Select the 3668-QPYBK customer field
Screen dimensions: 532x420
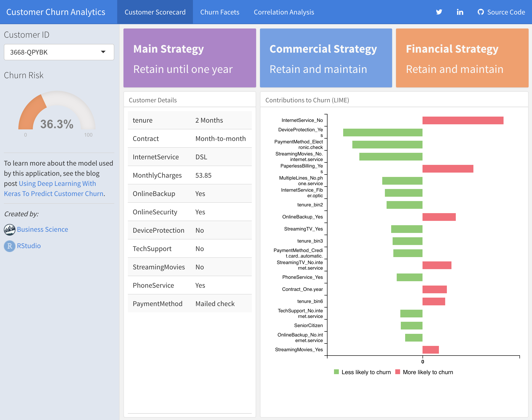[x=49, y=52]
